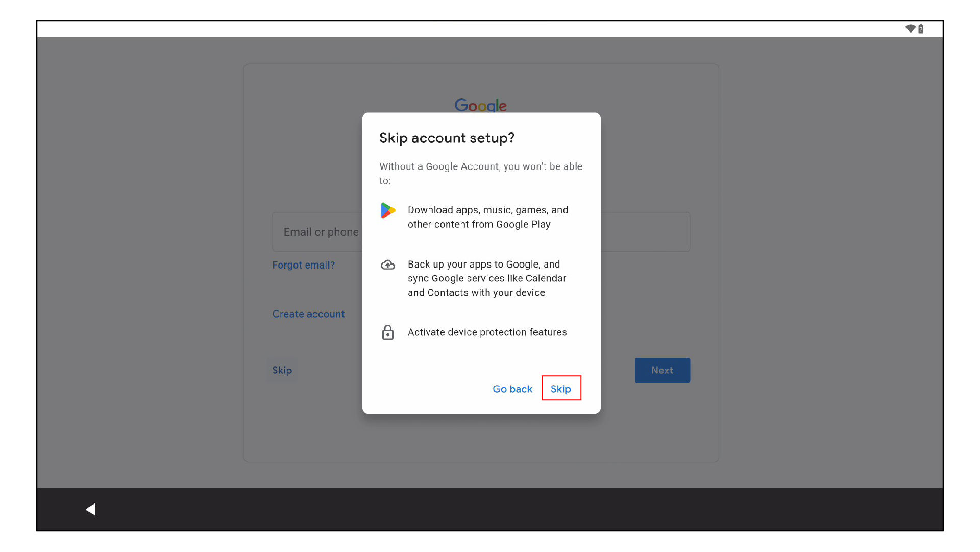Open the Create account link
The height and width of the screenshot is (552, 980).
tap(308, 314)
